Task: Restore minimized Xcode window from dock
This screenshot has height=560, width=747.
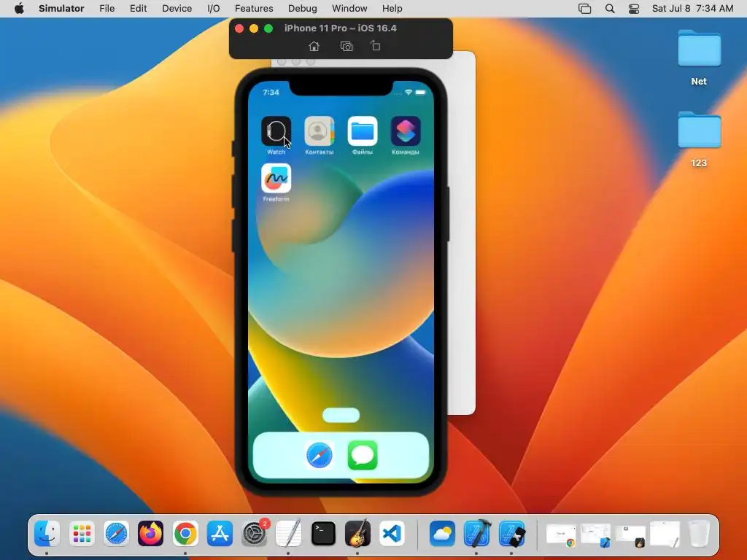Action: click(596, 534)
